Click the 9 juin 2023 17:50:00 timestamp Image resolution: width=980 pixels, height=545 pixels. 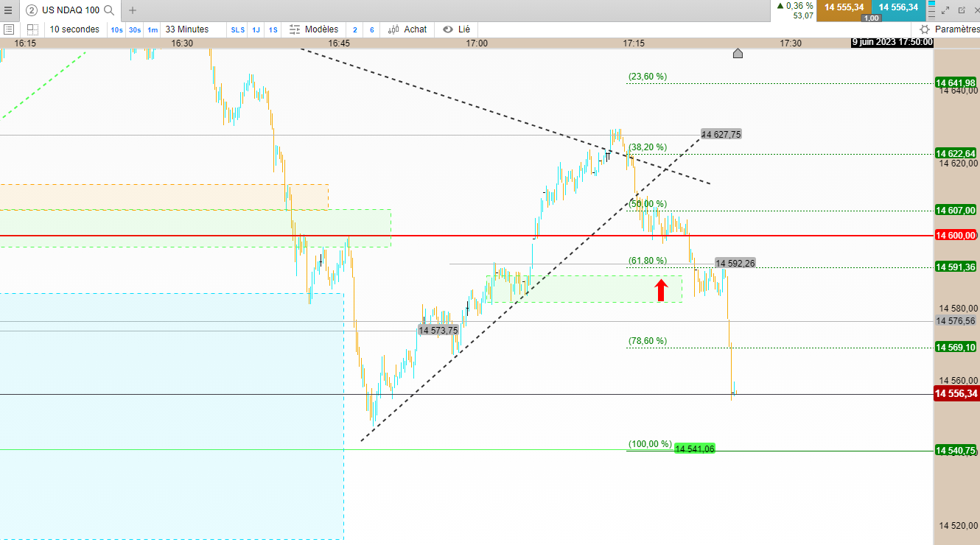pyautogui.click(x=892, y=42)
